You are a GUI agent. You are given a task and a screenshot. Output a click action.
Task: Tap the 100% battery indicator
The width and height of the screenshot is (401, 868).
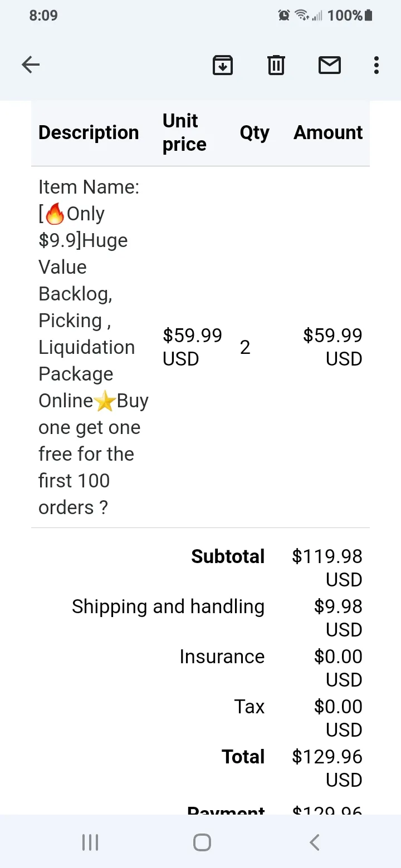[x=350, y=16]
